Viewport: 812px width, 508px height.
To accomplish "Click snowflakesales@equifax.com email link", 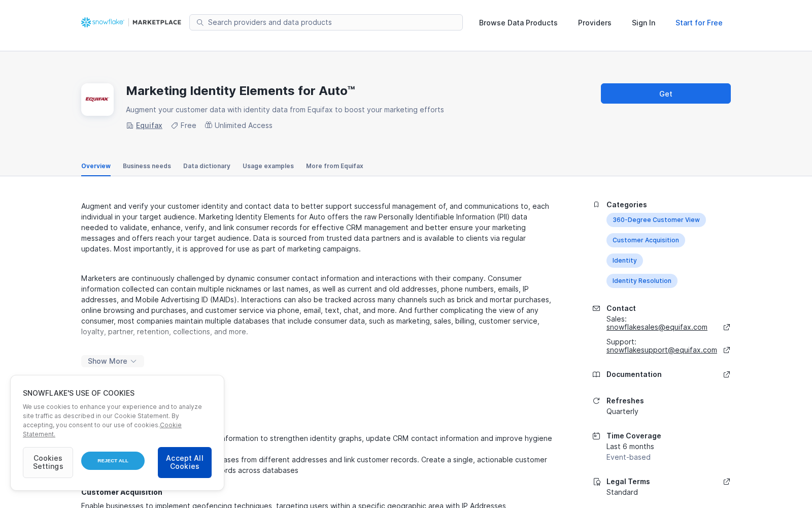I will tap(657, 327).
